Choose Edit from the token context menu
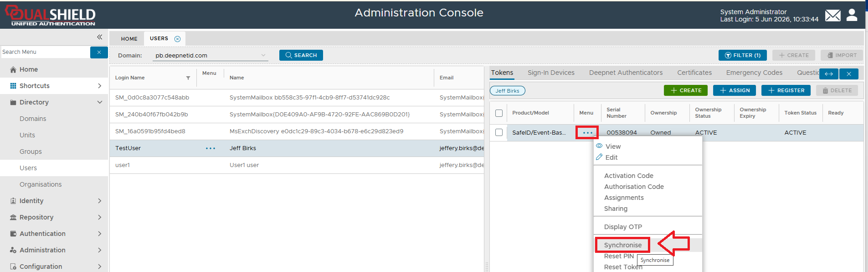Viewport: 868px width, 272px height. (x=611, y=157)
